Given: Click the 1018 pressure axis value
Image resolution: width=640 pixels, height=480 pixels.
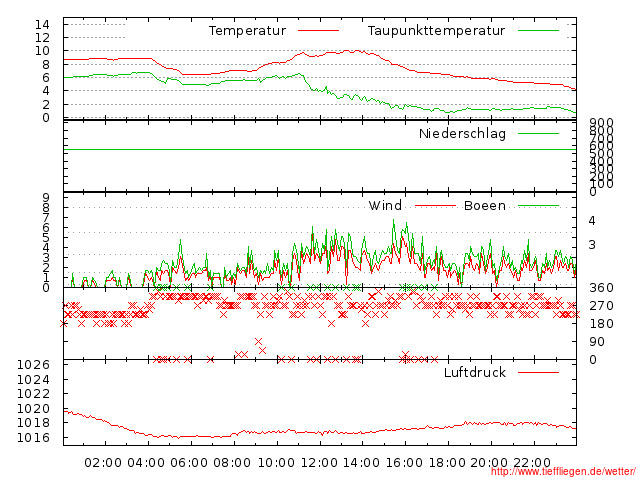Looking at the screenshot, I should click(33, 423).
